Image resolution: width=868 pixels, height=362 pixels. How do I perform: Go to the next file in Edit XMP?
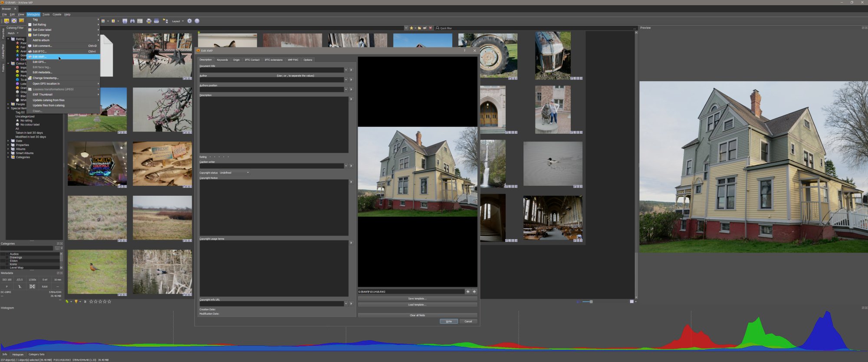474,292
